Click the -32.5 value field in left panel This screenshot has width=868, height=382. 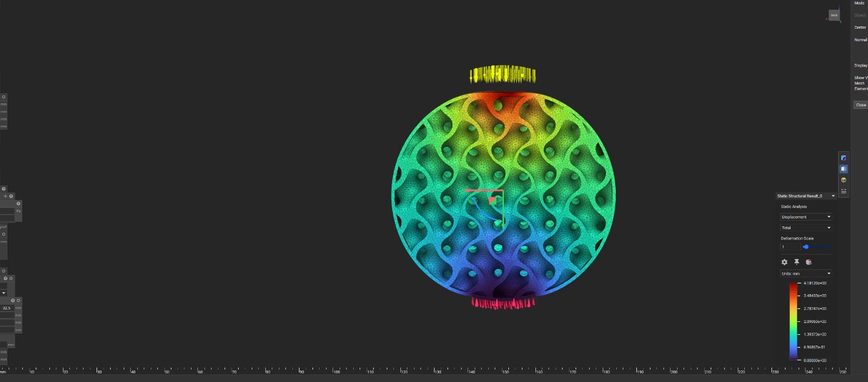click(7, 308)
